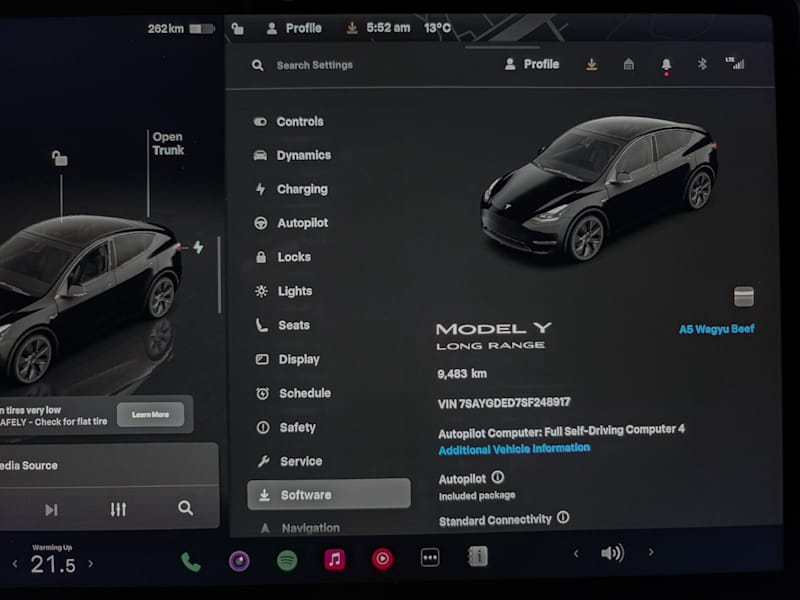800x600 pixels.
Task: Tap the 9,483 km odometer reading
Action: pos(462,374)
